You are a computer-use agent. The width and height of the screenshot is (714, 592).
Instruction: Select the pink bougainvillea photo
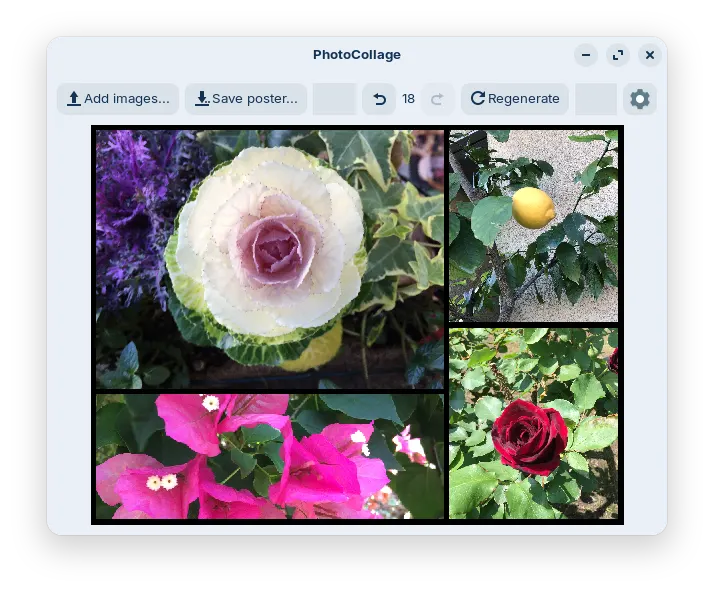pos(270,456)
